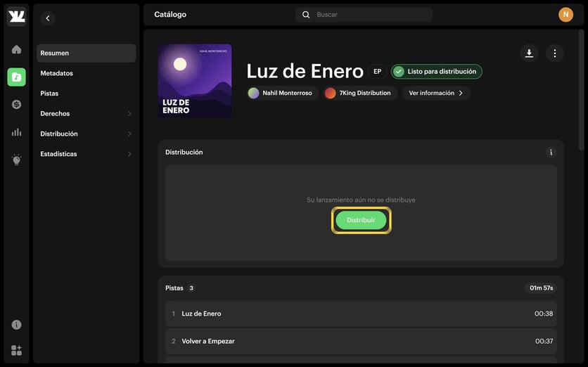Viewport: 588px width, 367px height.
Task: Open the Ver información link
Action: (436, 93)
